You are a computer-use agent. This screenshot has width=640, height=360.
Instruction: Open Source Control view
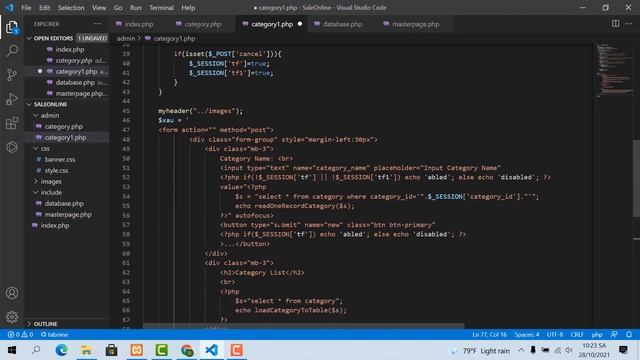(x=12, y=75)
